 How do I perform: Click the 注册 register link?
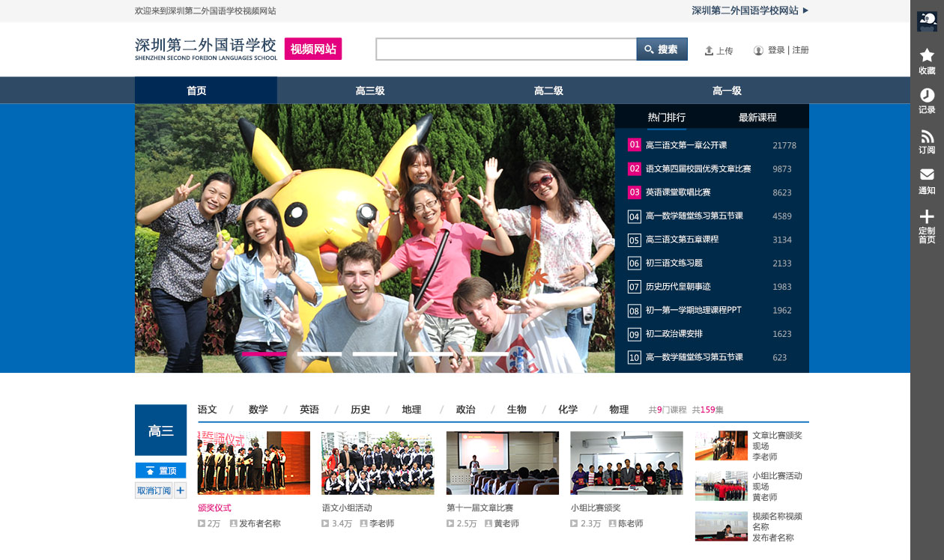[x=801, y=50]
